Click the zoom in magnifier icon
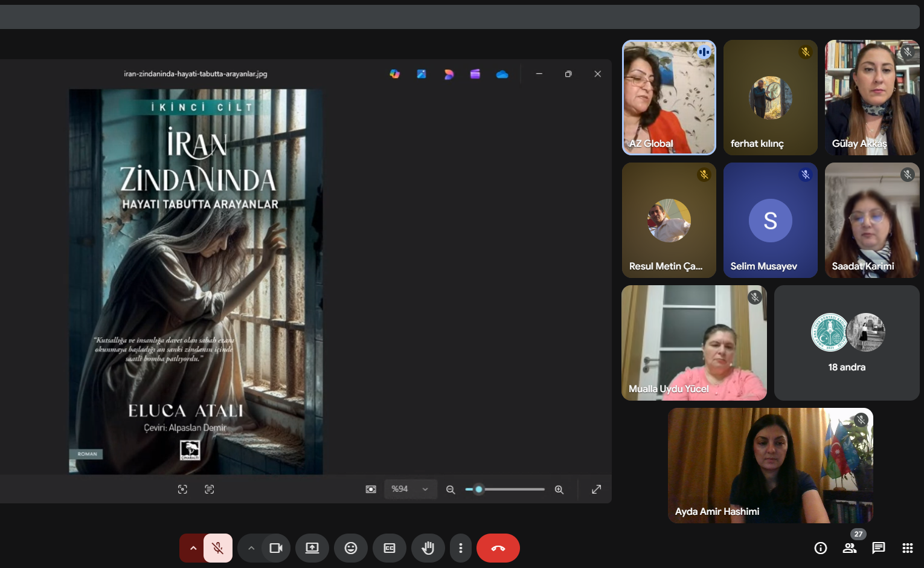 [559, 489]
